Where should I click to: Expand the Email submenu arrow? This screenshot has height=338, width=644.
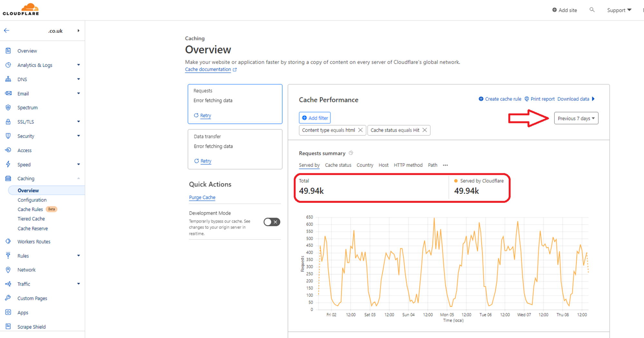click(x=78, y=93)
